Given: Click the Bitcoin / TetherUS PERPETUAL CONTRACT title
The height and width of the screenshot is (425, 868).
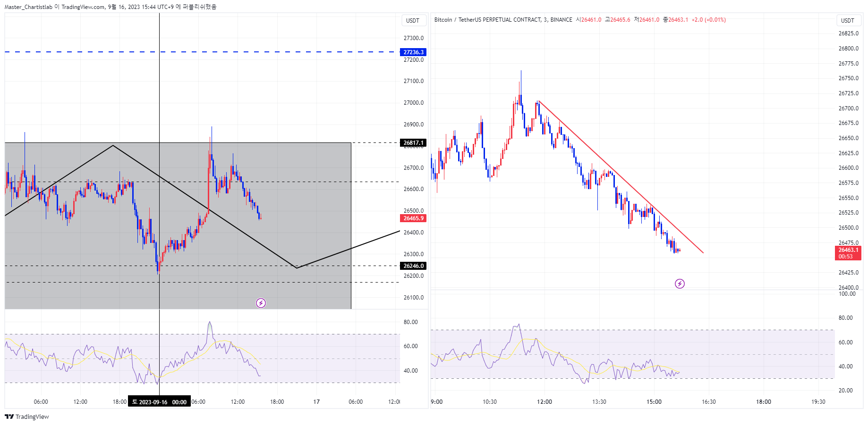Looking at the screenshot, I should point(487,20).
